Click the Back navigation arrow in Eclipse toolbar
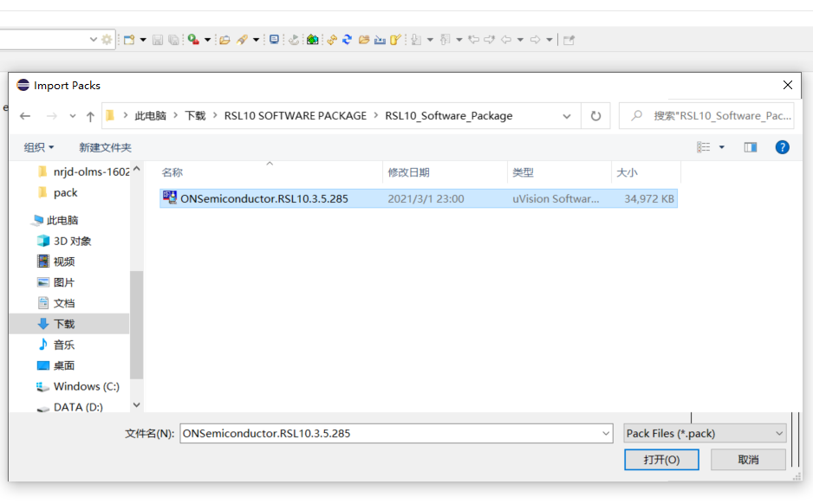 point(506,40)
